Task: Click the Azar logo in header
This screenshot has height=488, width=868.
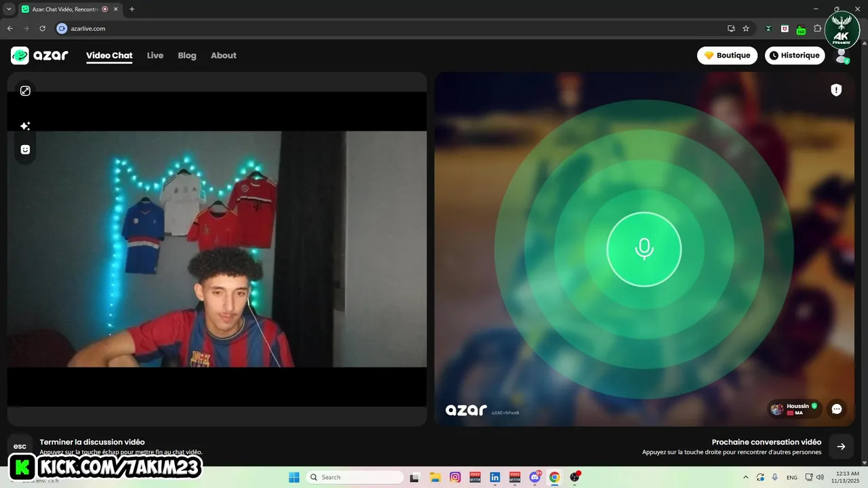Action: [x=39, y=56]
